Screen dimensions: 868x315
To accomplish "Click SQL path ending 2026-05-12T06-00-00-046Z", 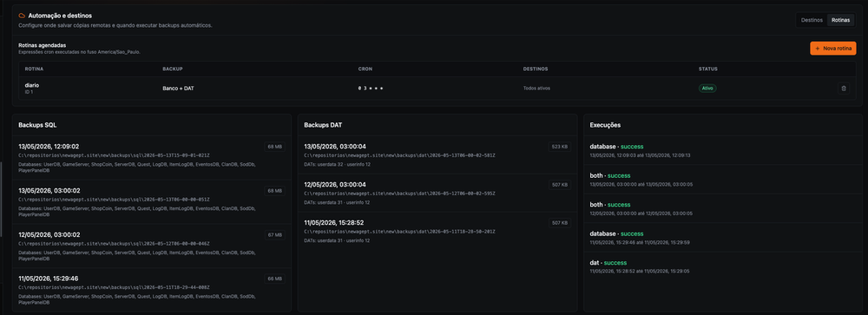I will pos(114,244).
